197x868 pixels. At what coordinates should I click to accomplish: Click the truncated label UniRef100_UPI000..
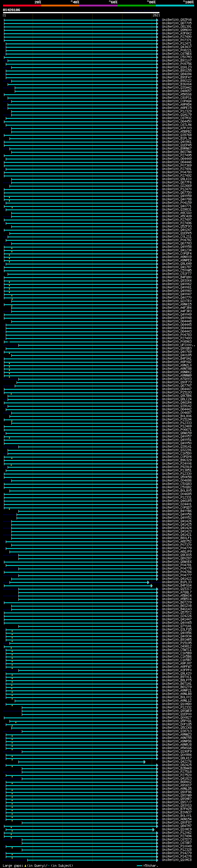[178, 345]
